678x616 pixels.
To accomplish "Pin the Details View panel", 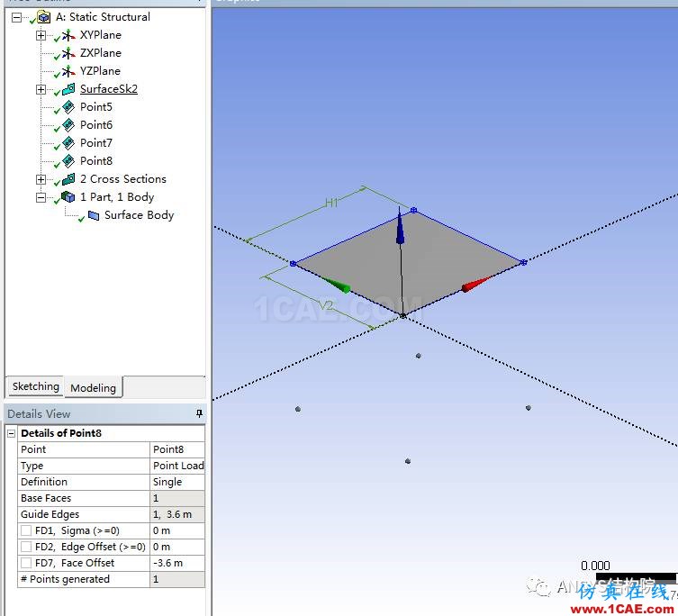I will coord(199,413).
